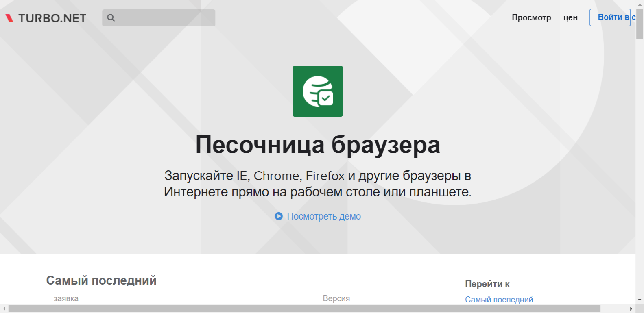Click the заявка column header
Viewport: 644px width, 313px height.
coord(66,298)
